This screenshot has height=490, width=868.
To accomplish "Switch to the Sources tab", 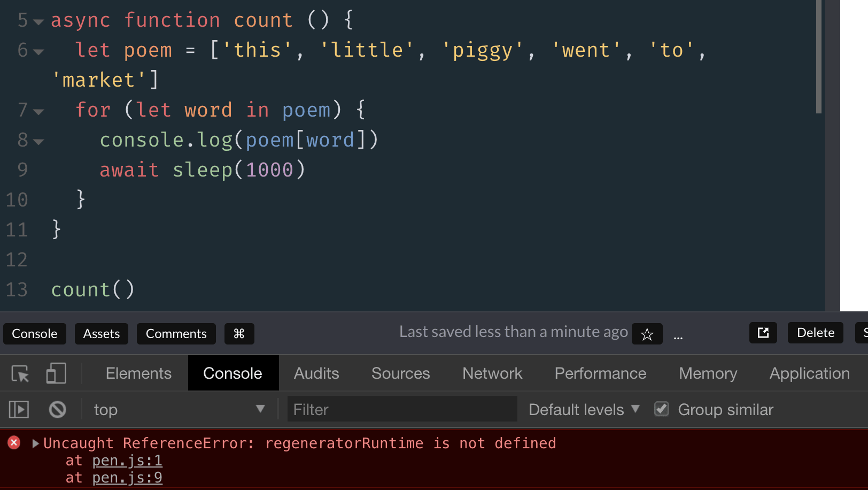I will pyautogui.click(x=400, y=373).
